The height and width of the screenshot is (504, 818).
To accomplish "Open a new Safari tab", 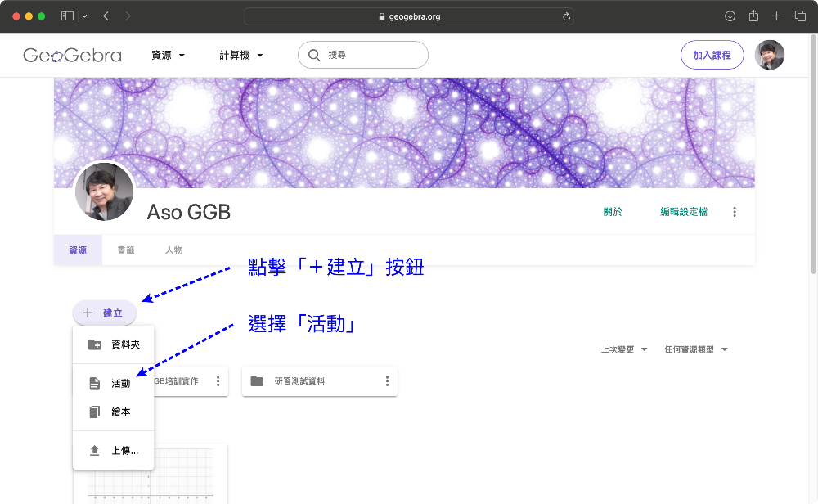I will coord(776,16).
